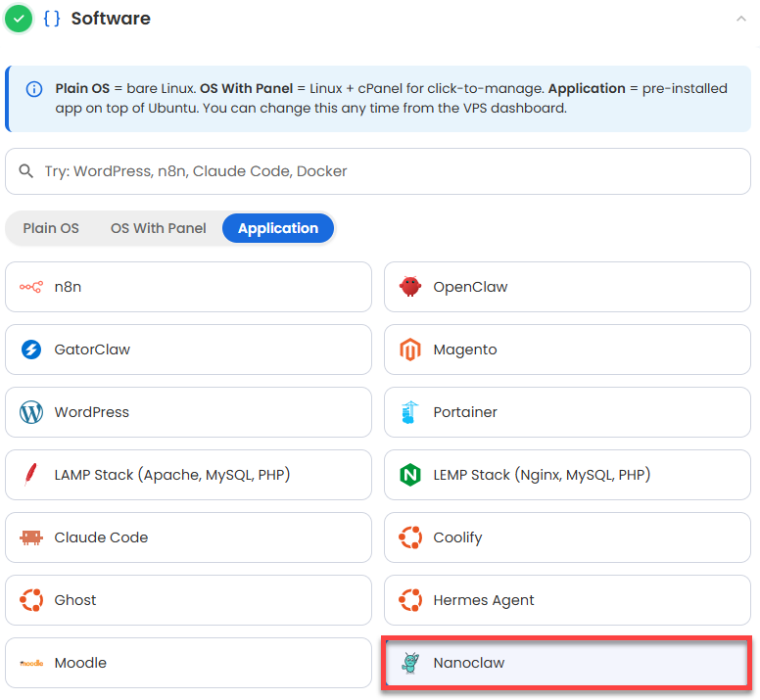The image size is (760, 700).
Task: Switch to the OS With Panel tab
Action: [158, 228]
